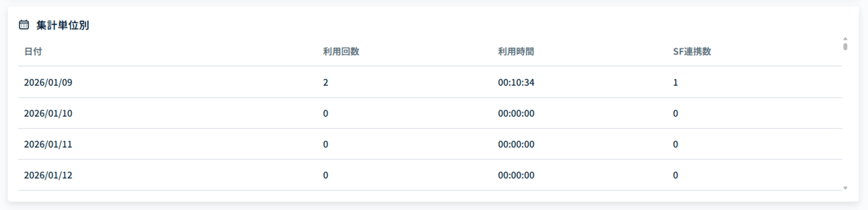Click the 00:10:34 usage time cell
The image size is (868, 210).
click(516, 82)
